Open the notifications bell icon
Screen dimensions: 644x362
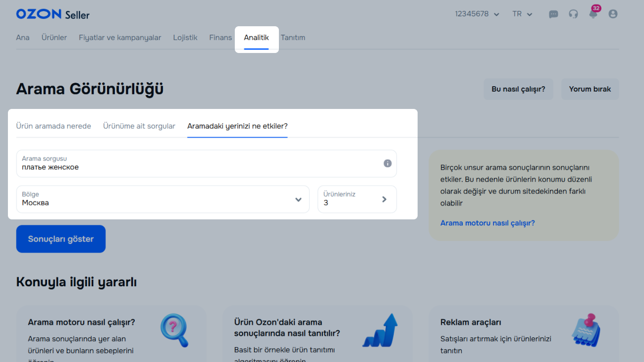[593, 14]
